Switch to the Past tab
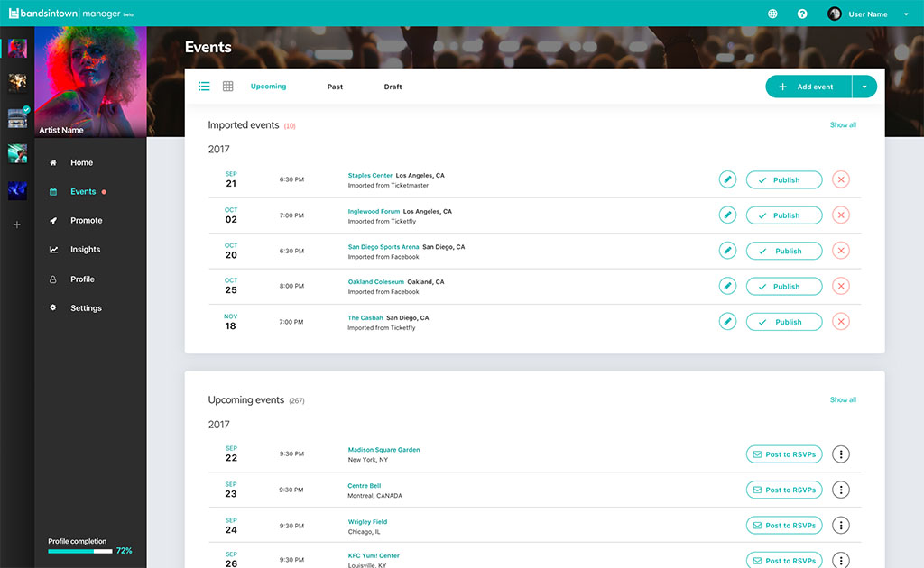Viewport: 924px width, 568px height. pos(335,87)
